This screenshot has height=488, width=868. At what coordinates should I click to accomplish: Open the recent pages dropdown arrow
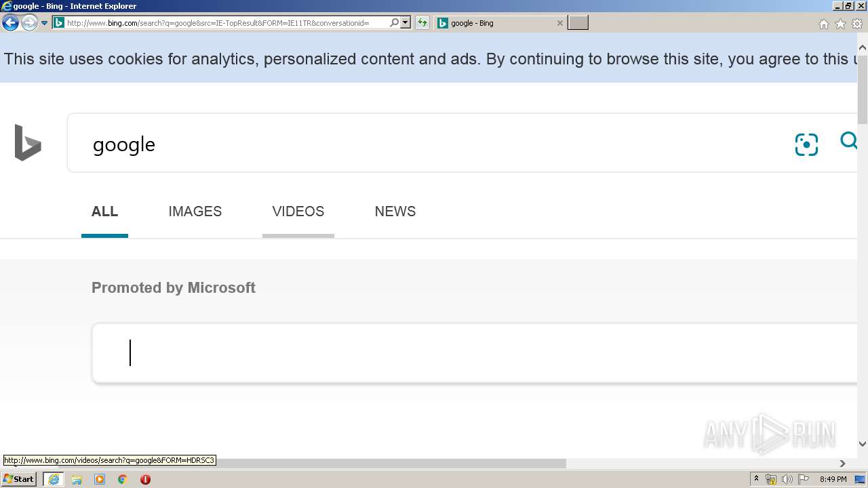pyautogui.click(x=45, y=23)
